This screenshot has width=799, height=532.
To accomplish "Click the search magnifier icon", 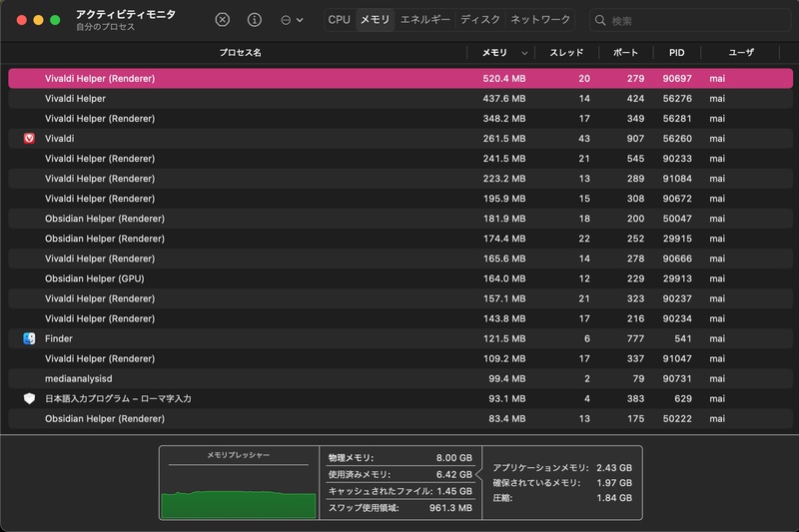I will pos(600,20).
